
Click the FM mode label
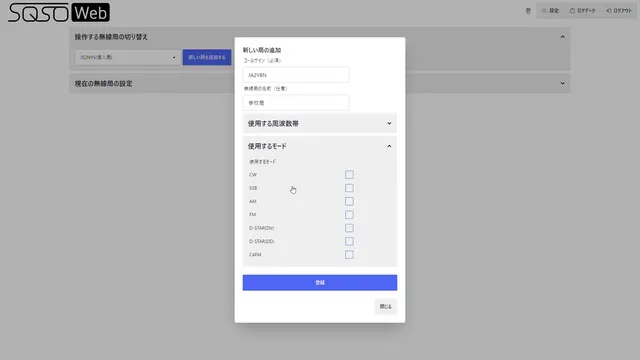252,215
